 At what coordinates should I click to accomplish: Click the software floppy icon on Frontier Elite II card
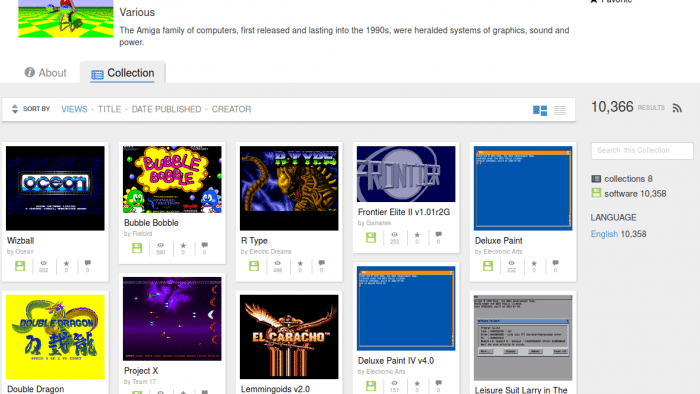(x=371, y=238)
